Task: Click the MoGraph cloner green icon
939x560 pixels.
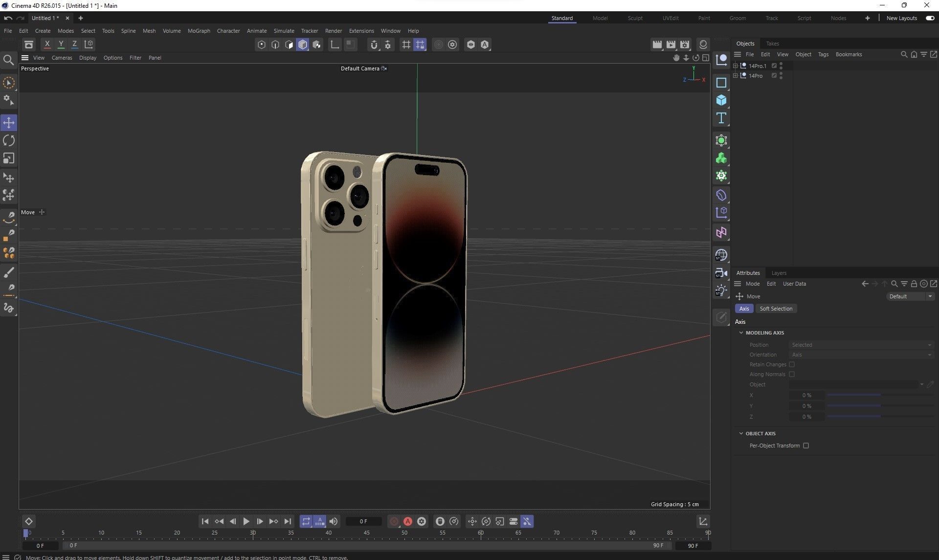Action: pyautogui.click(x=721, y=158)
